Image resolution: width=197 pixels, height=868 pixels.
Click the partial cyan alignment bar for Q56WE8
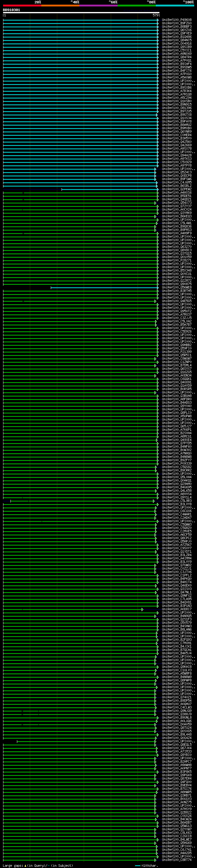click(104, 288)
